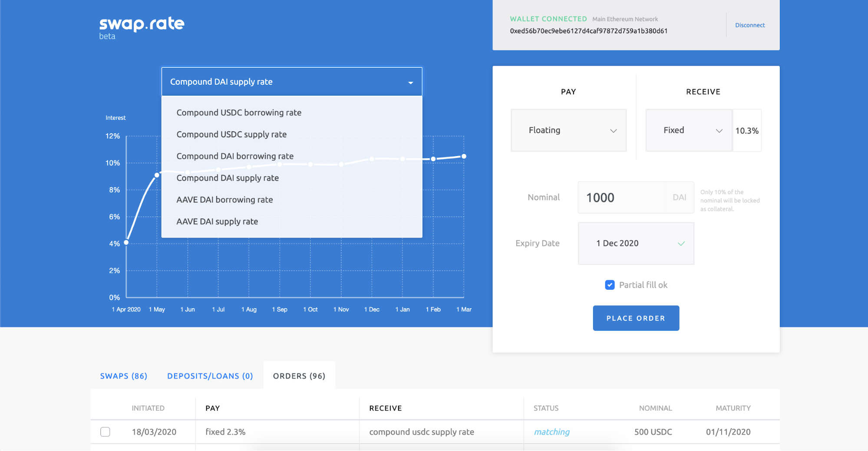Click the swap.rate beta logo
The height and width of the screenshot is (451, 868).
point(142,27)
